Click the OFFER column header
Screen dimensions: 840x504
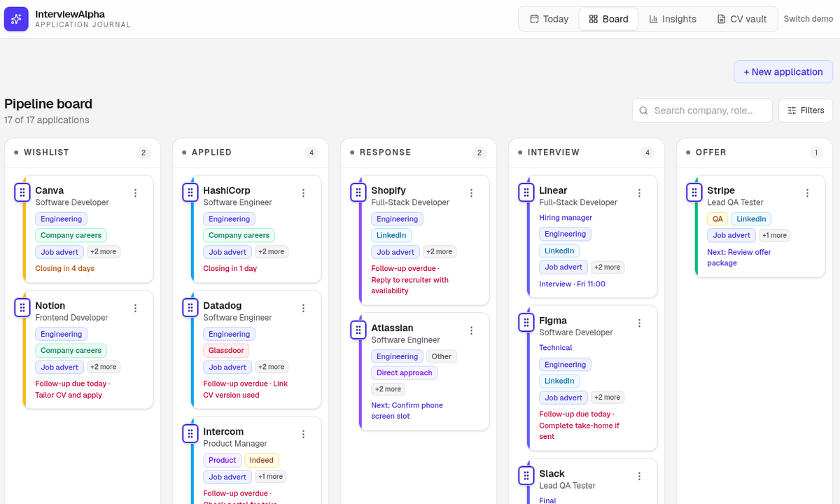click(x=711, y=152)
